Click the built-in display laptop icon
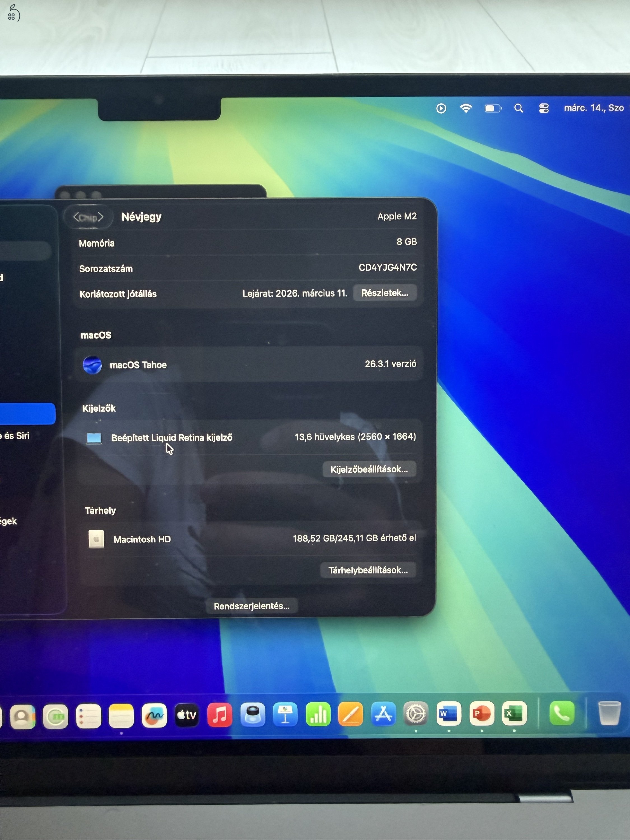Screen dimensions: 630x840 94,438
